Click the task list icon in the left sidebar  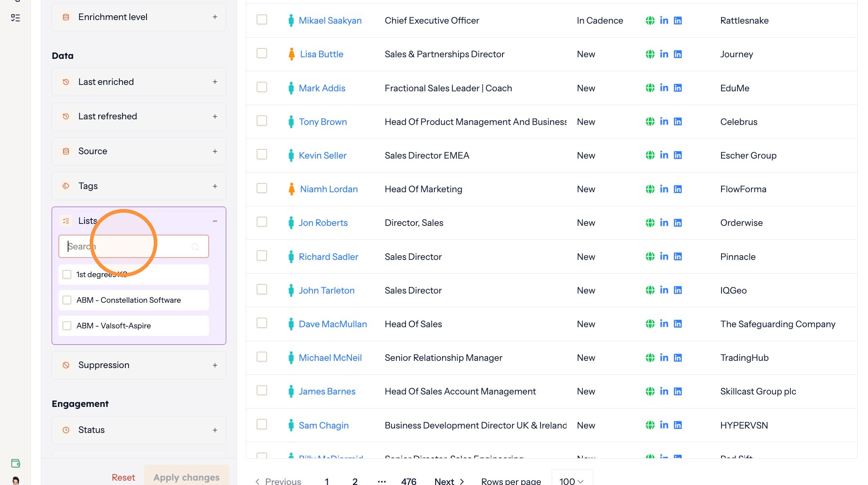15,18
